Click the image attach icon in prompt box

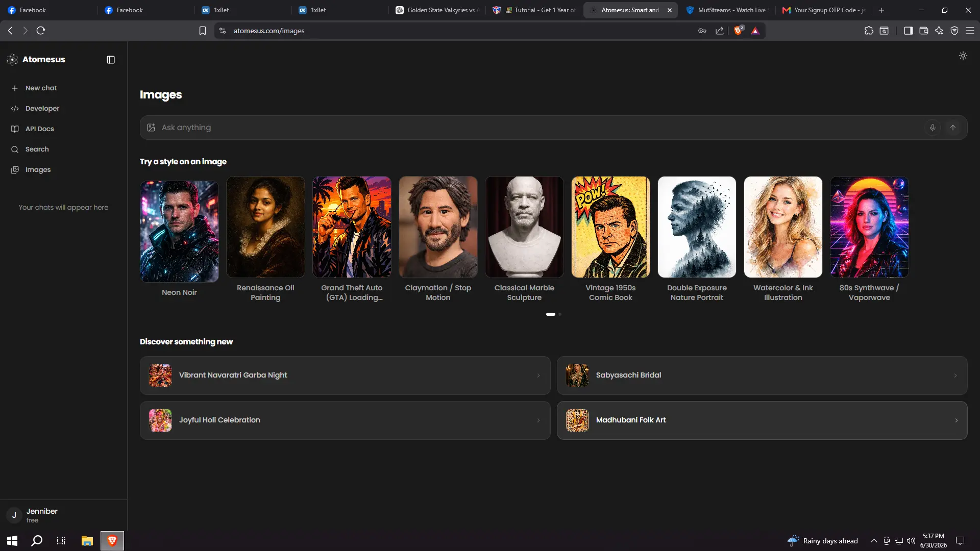coord(151,128)
